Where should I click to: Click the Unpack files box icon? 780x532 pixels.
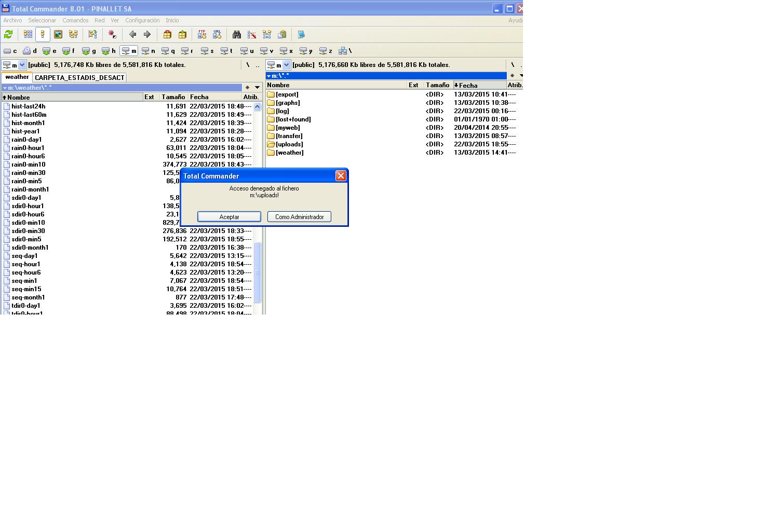click(x=182, y=35)
